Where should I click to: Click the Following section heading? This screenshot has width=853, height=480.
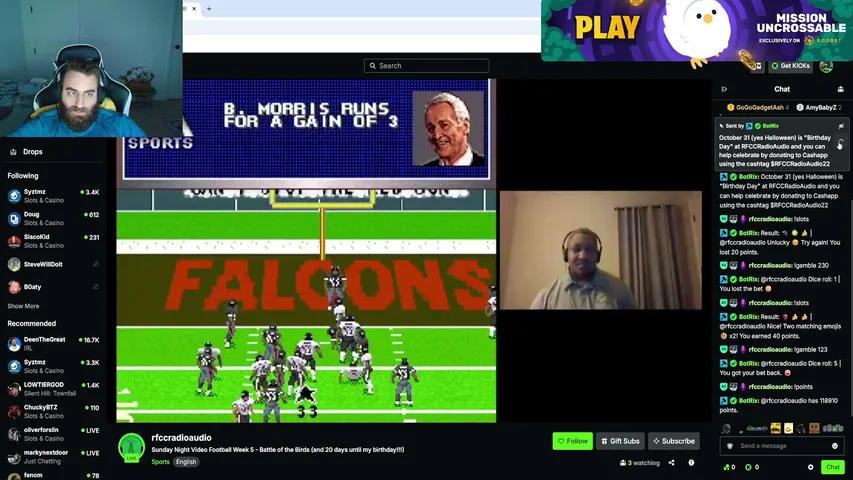(23, 176)
